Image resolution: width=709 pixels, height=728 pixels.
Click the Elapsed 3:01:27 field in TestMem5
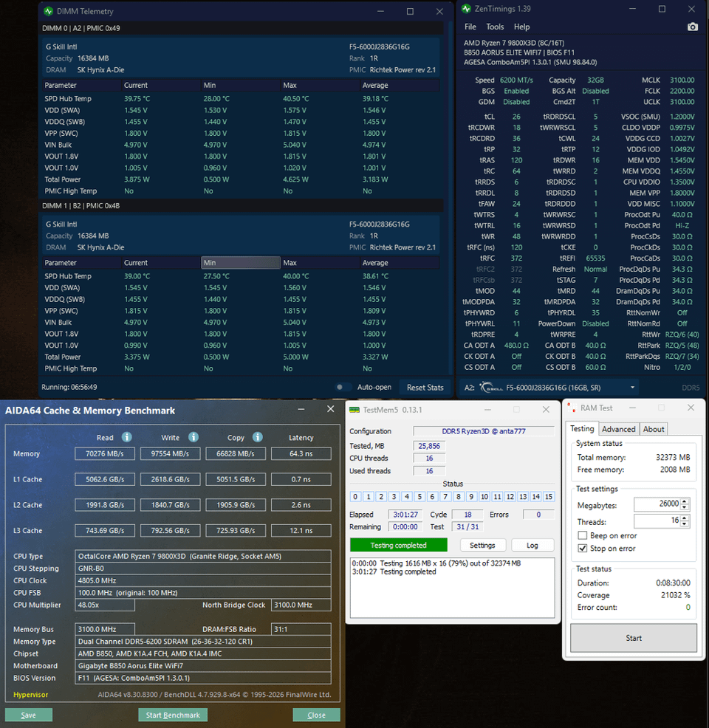click(x=405, y=515)
